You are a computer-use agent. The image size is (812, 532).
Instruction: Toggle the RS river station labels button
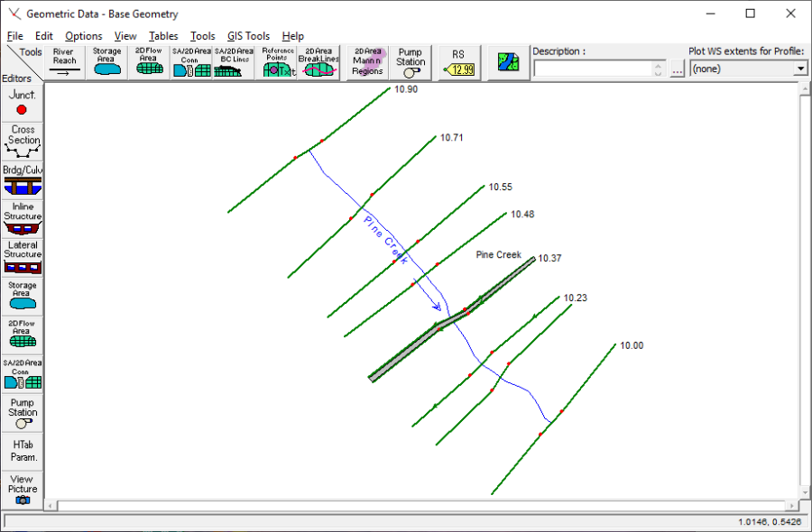(x=461, y=63)
